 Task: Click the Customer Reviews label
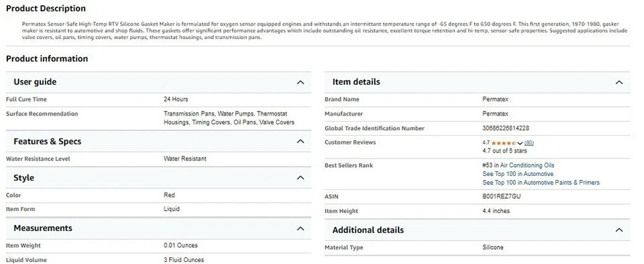350,142
